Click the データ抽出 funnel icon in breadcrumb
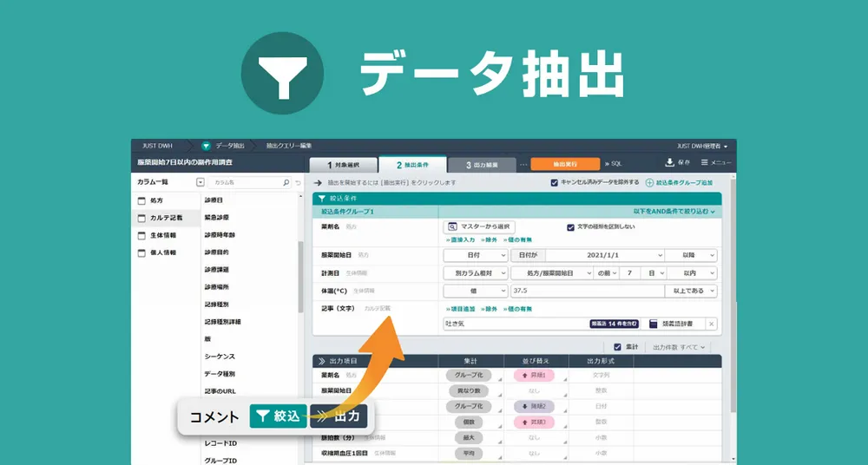Screen dimensions: 868x465 (x=206, y=146)
